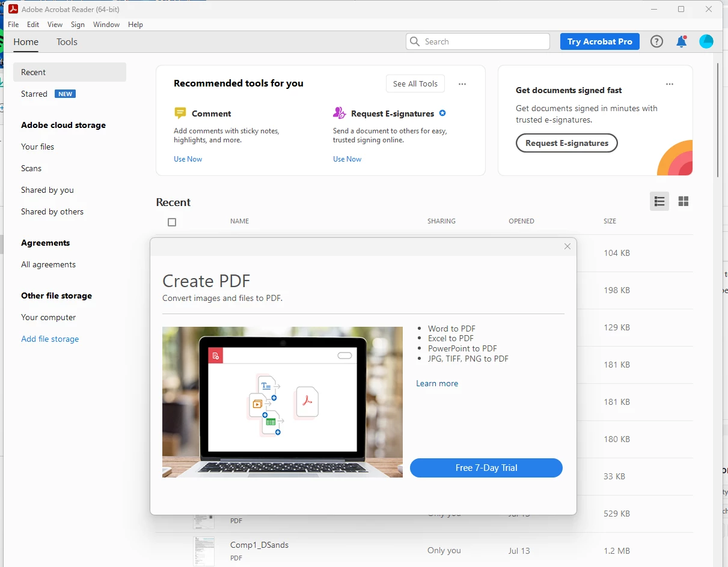The image size is (728, 567).
Task: Sort by SIZE column header
Action: point(610,221)
